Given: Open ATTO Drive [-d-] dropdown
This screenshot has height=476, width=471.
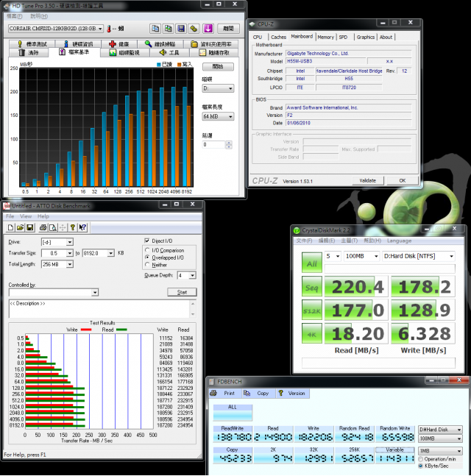Looking at the screenshot, I should (57, 242).
